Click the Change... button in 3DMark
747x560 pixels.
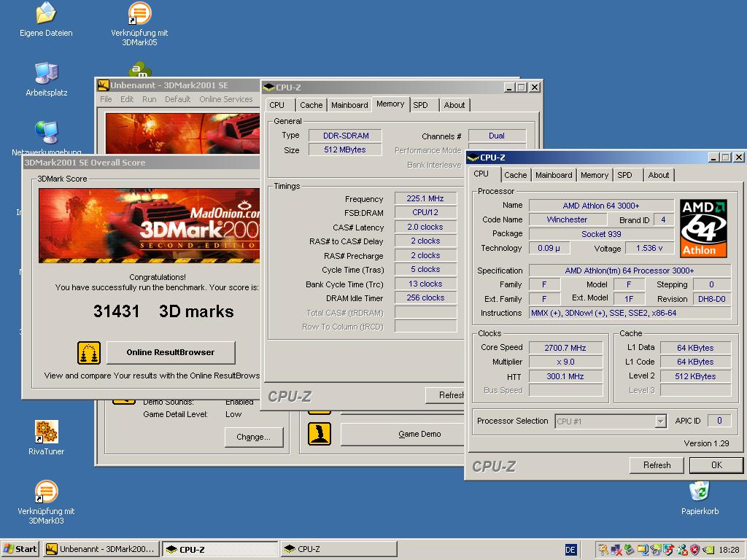(x=253, y=437)
